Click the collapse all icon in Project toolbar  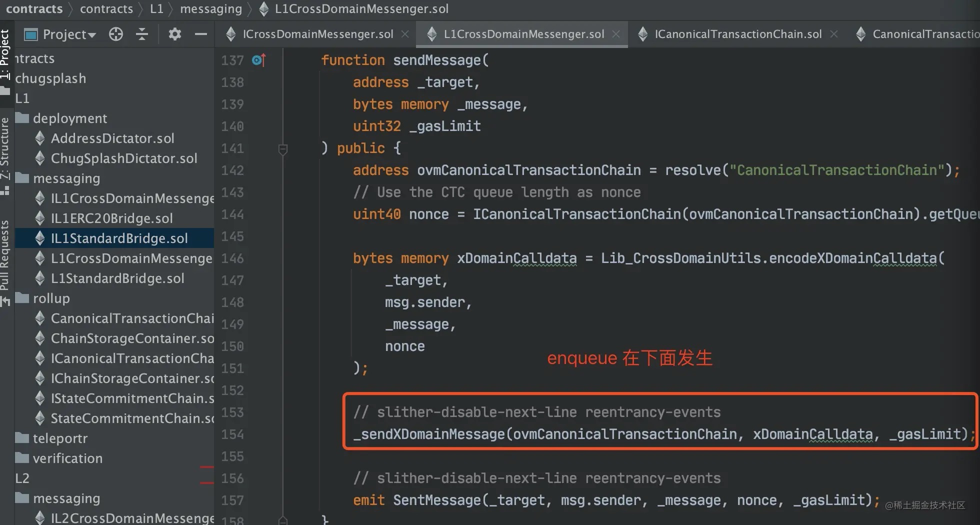(x=142, y=34)
